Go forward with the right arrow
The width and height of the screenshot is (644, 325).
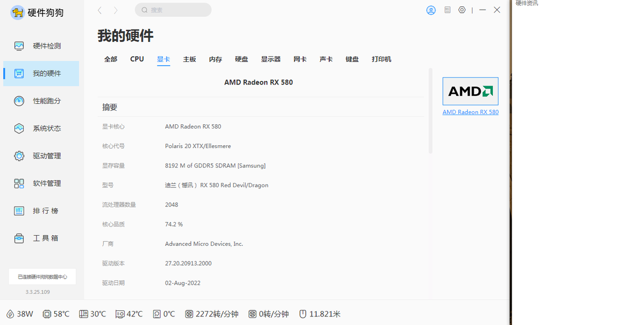[x=116, y=10]
